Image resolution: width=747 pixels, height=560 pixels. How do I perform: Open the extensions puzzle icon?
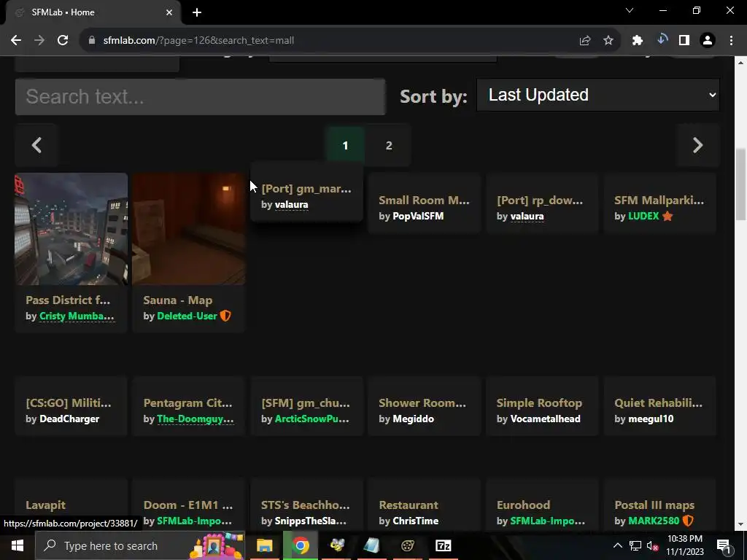coord(638,41)
